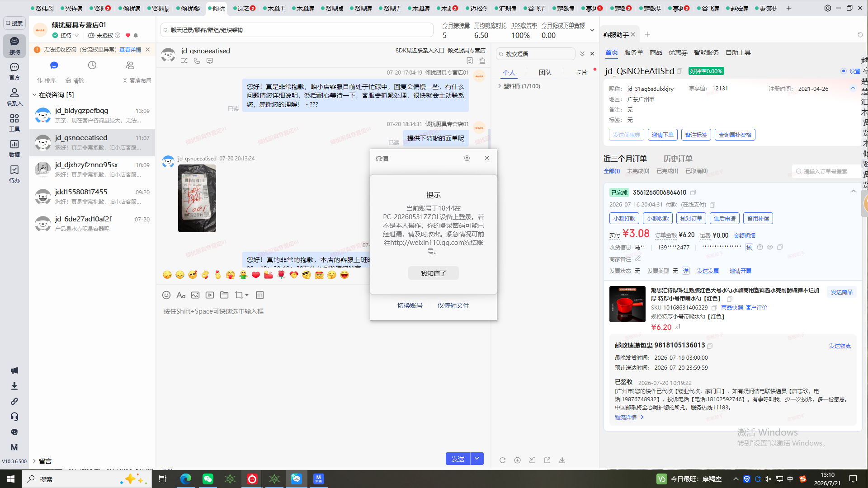Viewport: 868px width, 488px height.
Task: Switch to the 智能服务 tab
Action: click(707, 52)
